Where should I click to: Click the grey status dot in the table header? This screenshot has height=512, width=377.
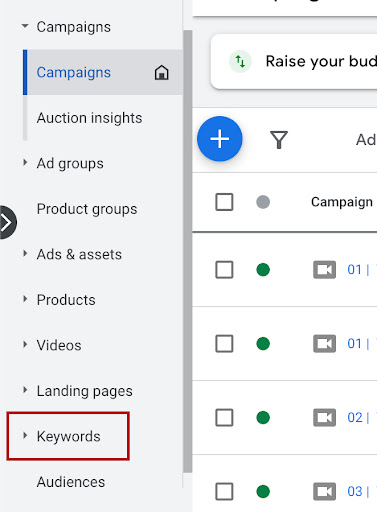tap(263, 202)
